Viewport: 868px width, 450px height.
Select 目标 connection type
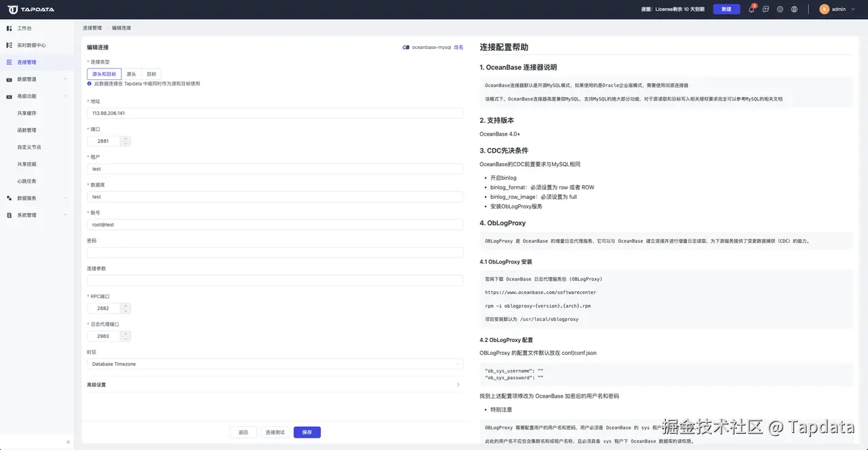coord(151,74)
